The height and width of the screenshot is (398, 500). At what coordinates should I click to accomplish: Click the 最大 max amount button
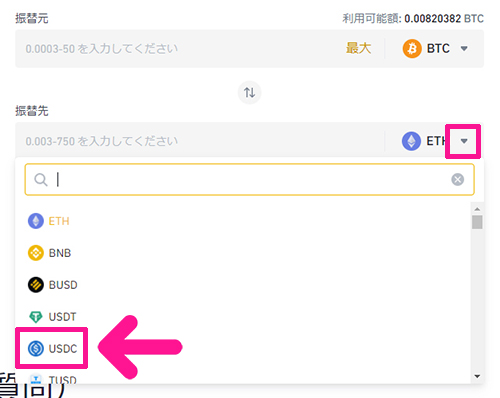coord(358,48)
